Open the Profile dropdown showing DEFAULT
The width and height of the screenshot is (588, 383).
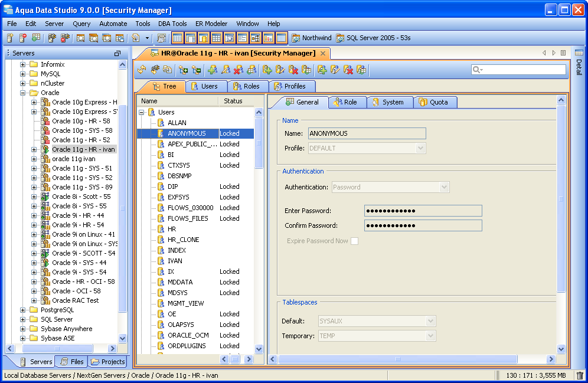(420, 148)
